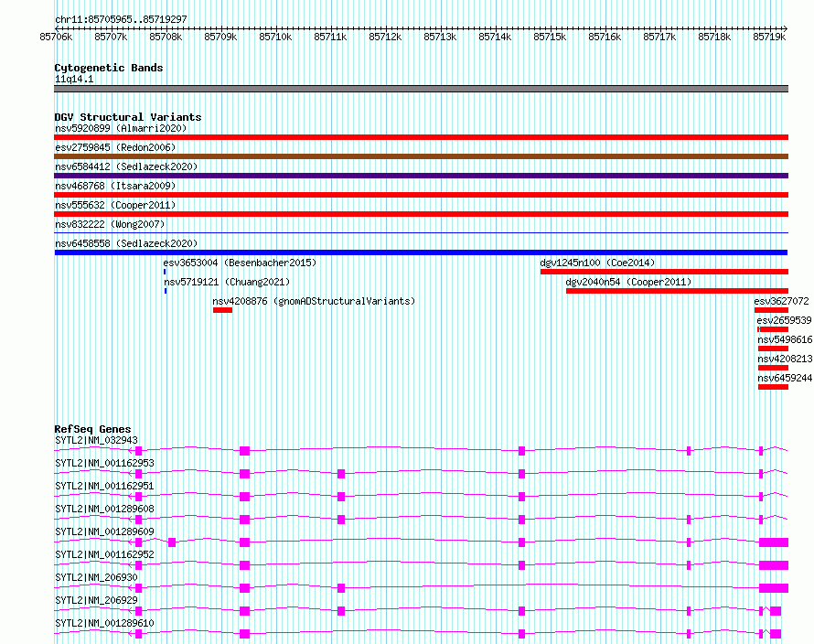Click the esv3653004 (Besenbacher2015) label
814x644 pixels.
click(240, 263)
